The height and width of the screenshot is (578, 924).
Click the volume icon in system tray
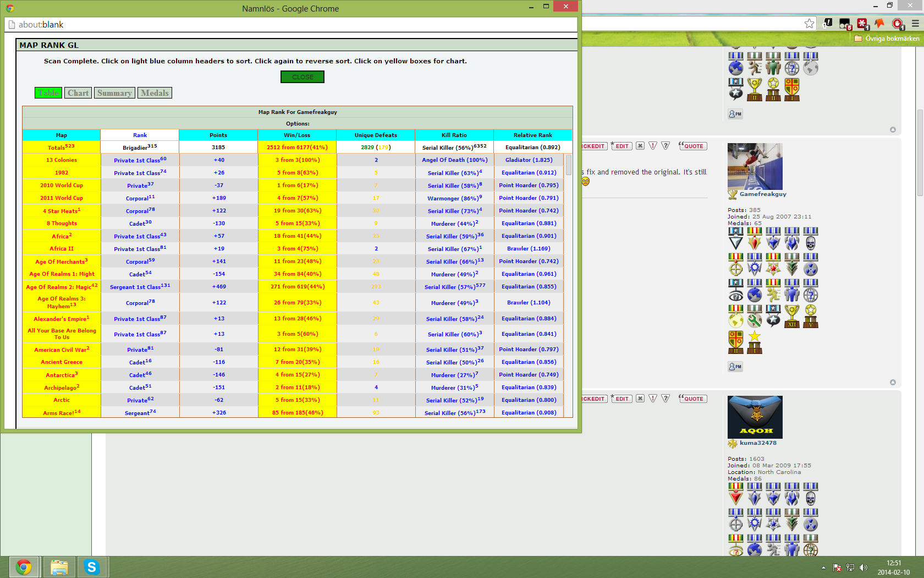pyautogui.click(x=863, y=568)
